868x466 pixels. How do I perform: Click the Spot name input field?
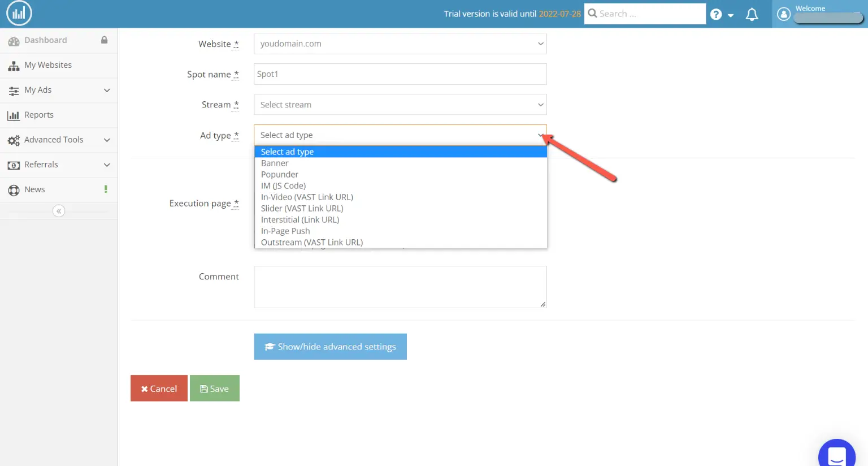(x=400, y=74)
